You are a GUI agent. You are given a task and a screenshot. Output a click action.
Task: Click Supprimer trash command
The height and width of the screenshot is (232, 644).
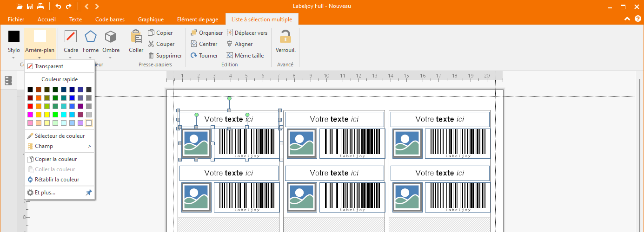point(165,56)
